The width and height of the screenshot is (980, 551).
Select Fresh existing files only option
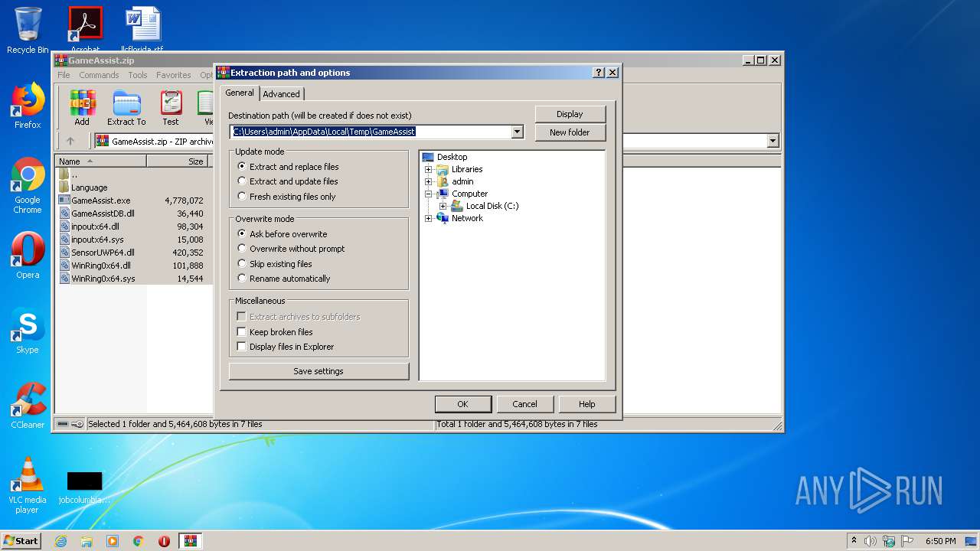(286, 197)
